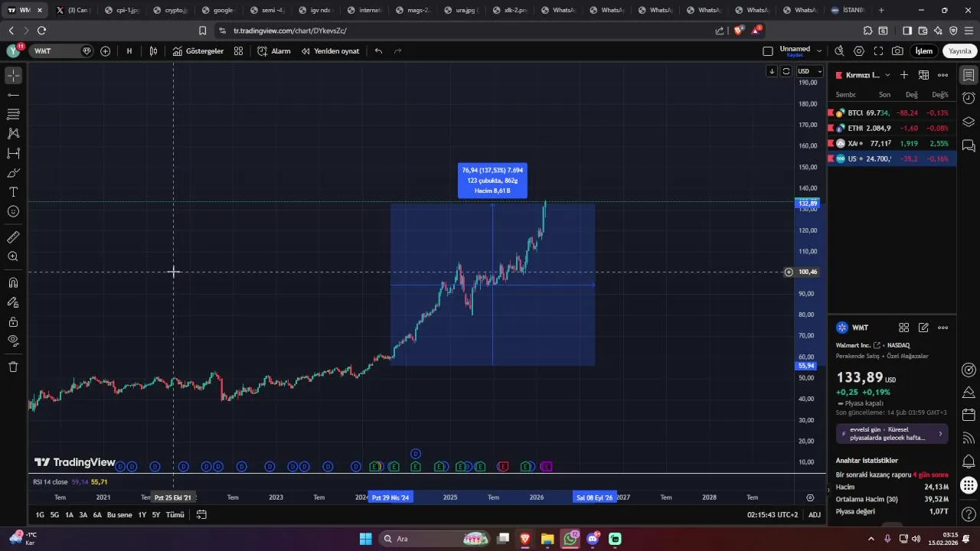The height and width of the screenshot is (551, 980).
Task: Select the Tümü date range
Action: (175, 515)
